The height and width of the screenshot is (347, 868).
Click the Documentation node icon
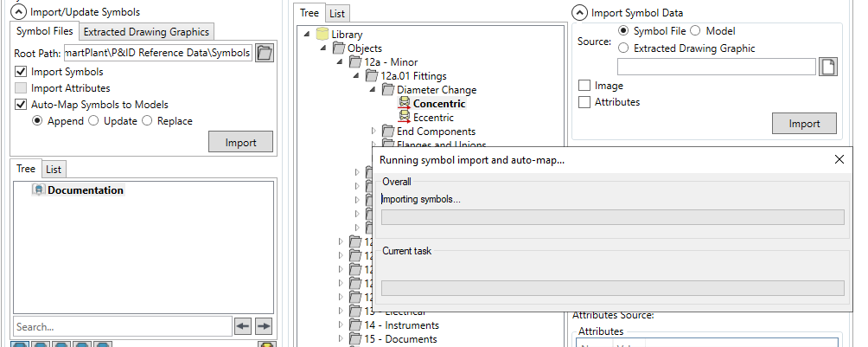(x=39, y=190)
